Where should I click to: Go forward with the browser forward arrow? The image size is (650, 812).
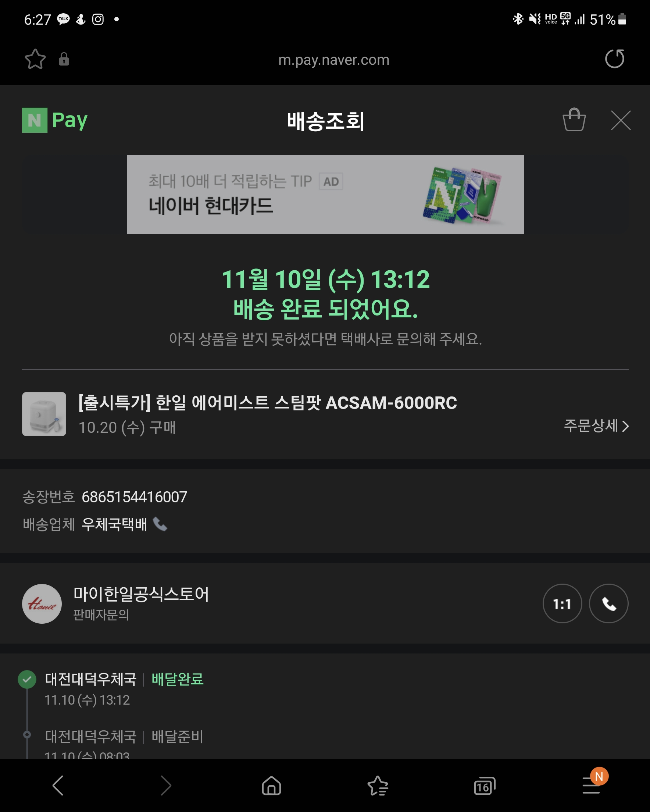tap(166, 785)
